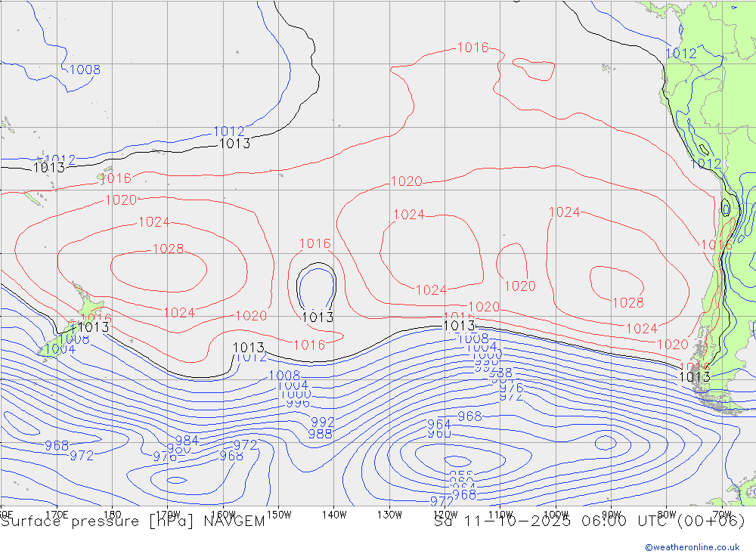Click the 1028 label near New Zealand high
Screen dimensions: 756x554
pos(169,249)
